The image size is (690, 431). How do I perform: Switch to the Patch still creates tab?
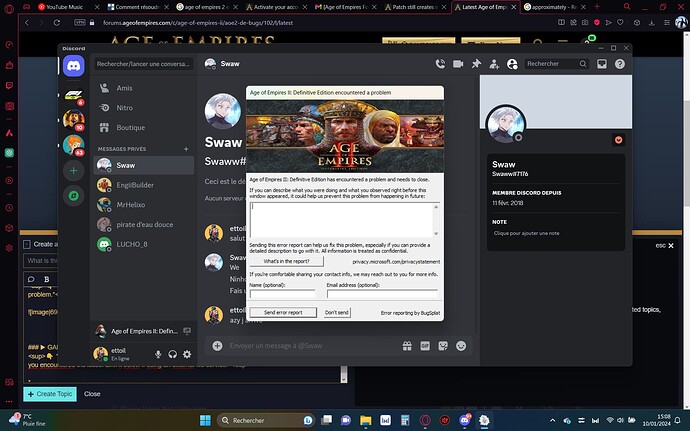[415, 7]
